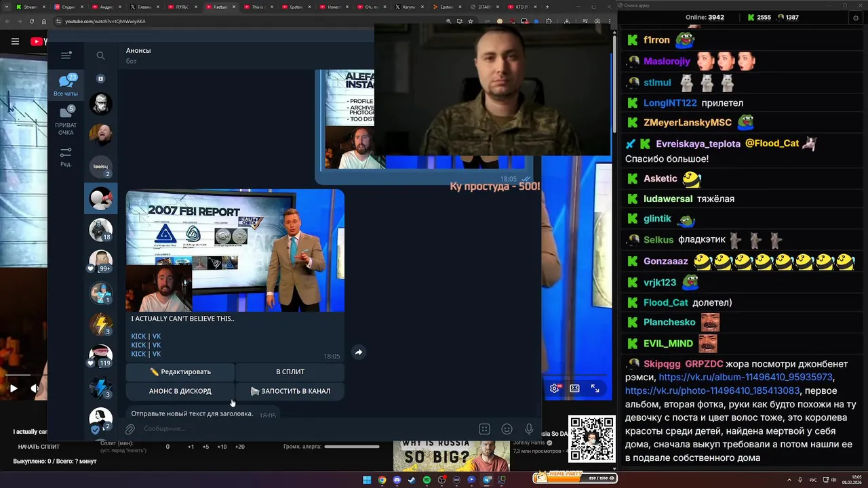
Task: Open the 'toolsy' chat avatar
Action: [100, 167]
